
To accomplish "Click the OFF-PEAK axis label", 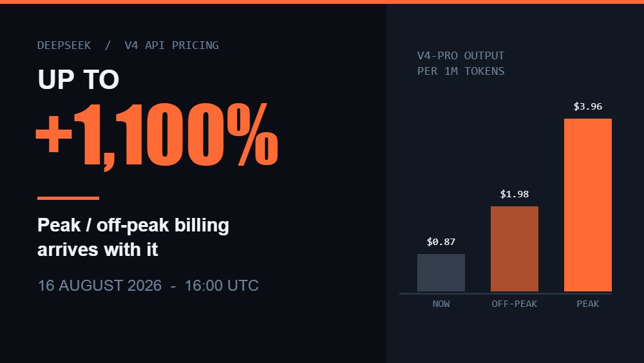I will 515,304.
